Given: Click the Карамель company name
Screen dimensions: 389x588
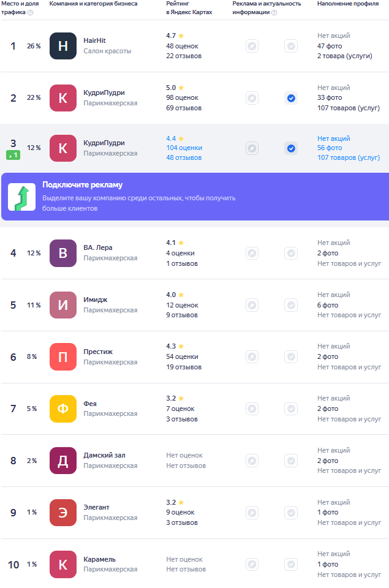Looking at the screenshot, I should (x=99, y=559).
